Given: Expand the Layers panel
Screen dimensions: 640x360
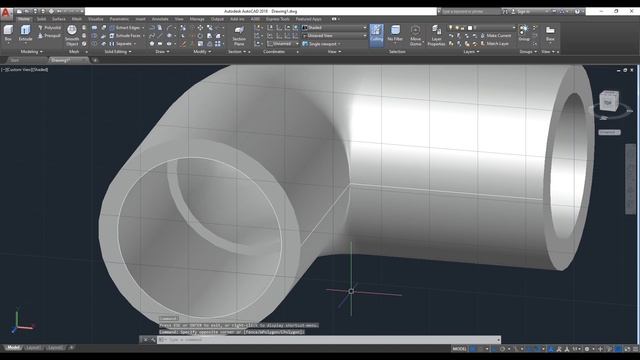Looking at the screenshot, I should coord(471,52).
